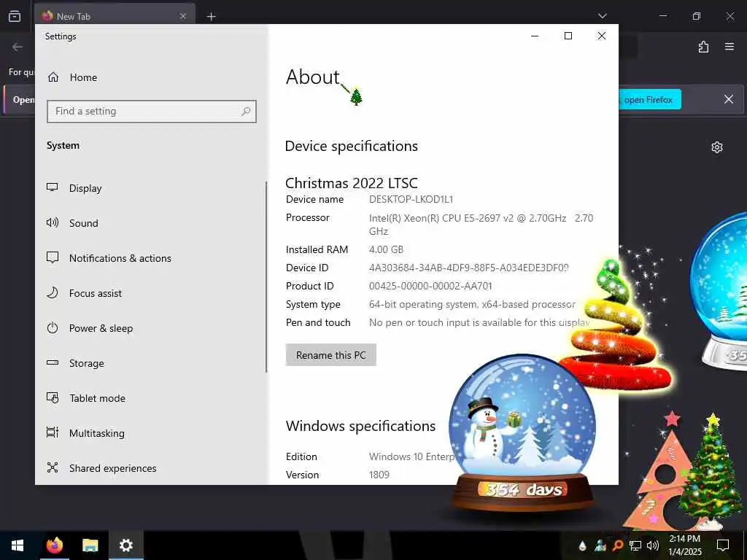The image size is (747, 560).
Task: Click the Installed RAM value 4.00 GB
Action: click(x=386, y=249)
